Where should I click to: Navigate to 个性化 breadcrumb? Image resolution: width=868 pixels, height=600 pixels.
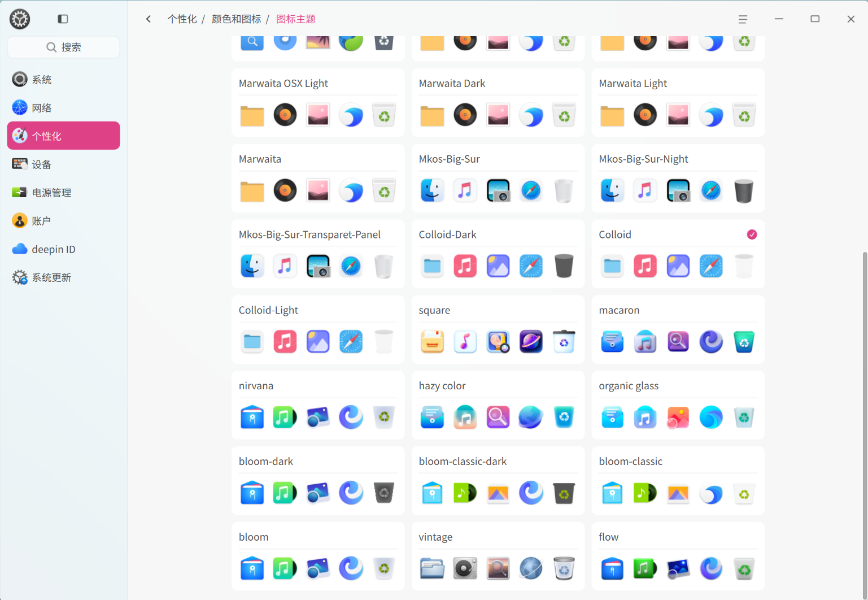[182, 19]
